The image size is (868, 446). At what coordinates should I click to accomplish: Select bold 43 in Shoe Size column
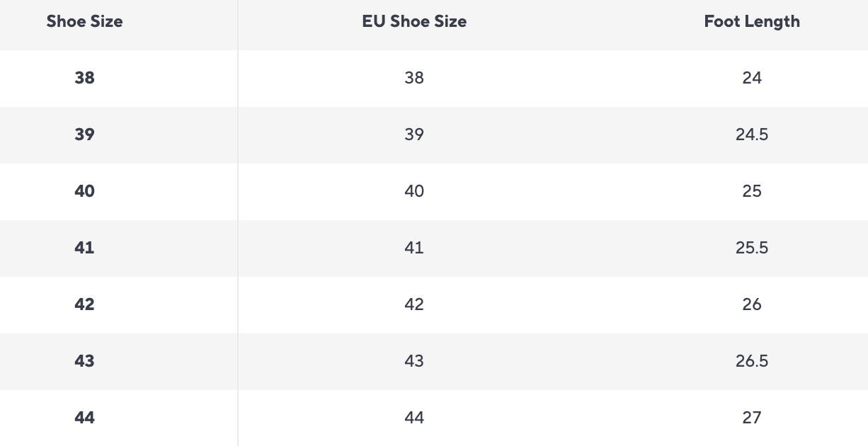click(84, 361)
